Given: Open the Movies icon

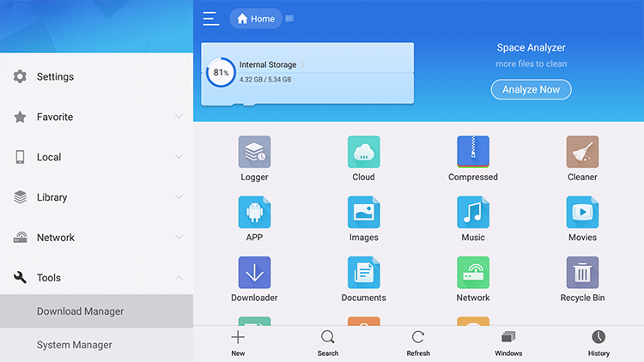Looking at the screenshot, I should coord(582,212).
